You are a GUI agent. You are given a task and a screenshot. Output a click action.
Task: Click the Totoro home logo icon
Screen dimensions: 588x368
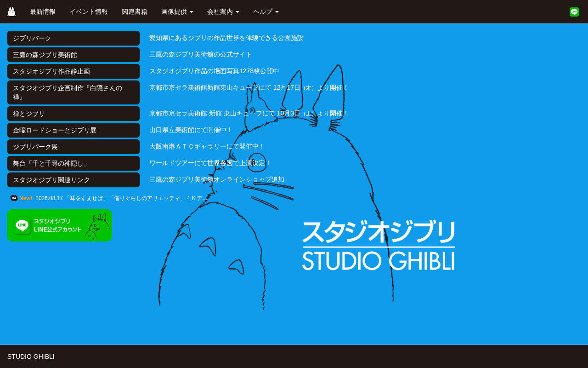pos(11,11)
